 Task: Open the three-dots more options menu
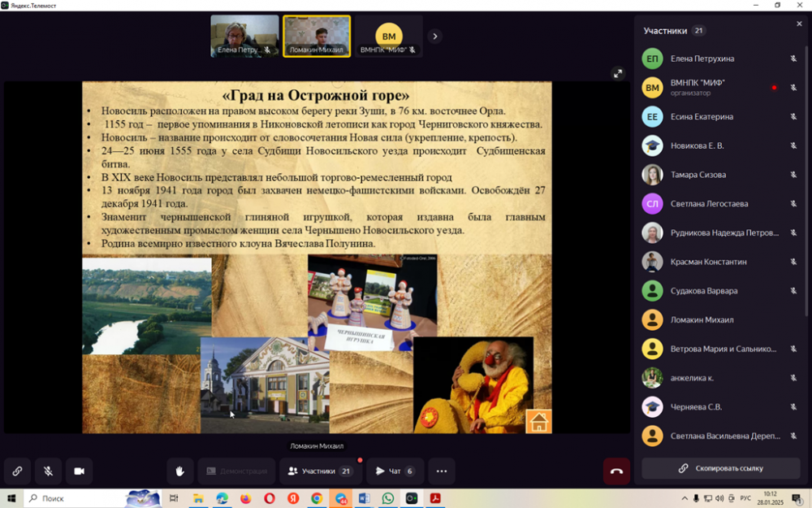click(x=441, y=471)
